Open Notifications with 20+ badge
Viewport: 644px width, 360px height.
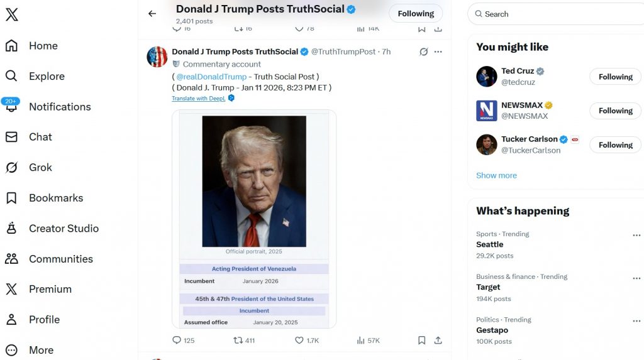pyautogui.click(x=59, y=107)
